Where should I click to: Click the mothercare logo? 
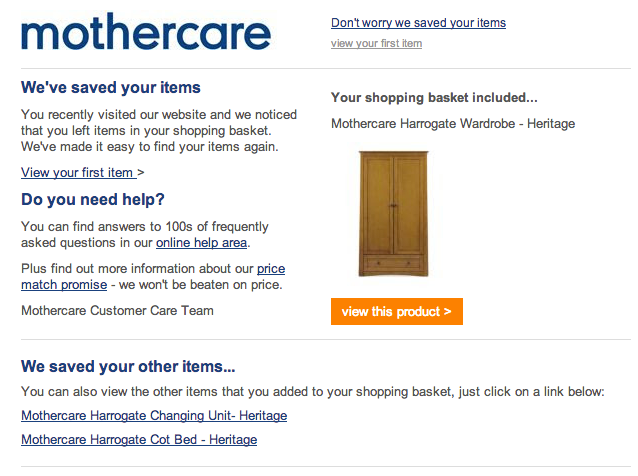[146, 31]
